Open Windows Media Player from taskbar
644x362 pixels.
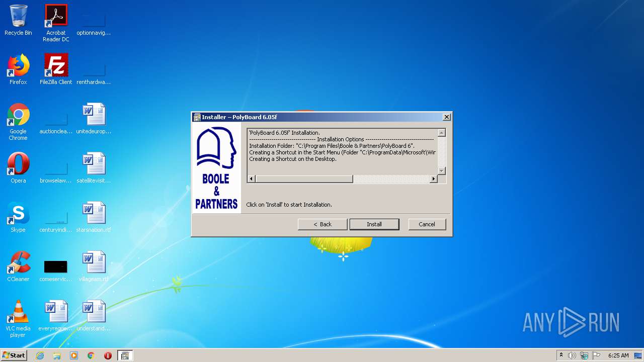(74, 355)
